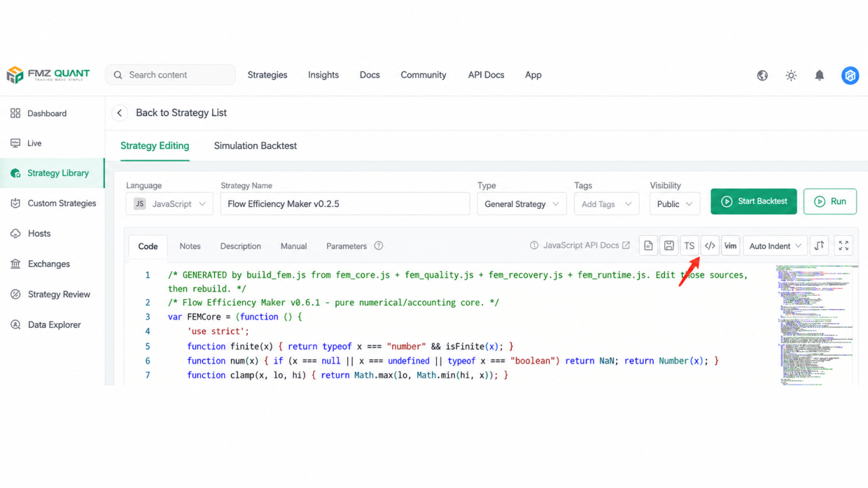Open Hosts in the sidebar
This screenshot has height=488, width=868.
coord(52,234)
